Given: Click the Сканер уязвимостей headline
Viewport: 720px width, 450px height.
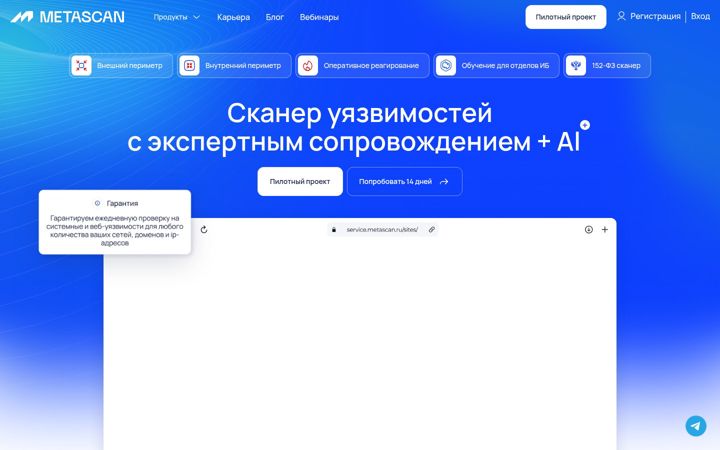Looking at the screenshot, I should (x=360, y=113).
